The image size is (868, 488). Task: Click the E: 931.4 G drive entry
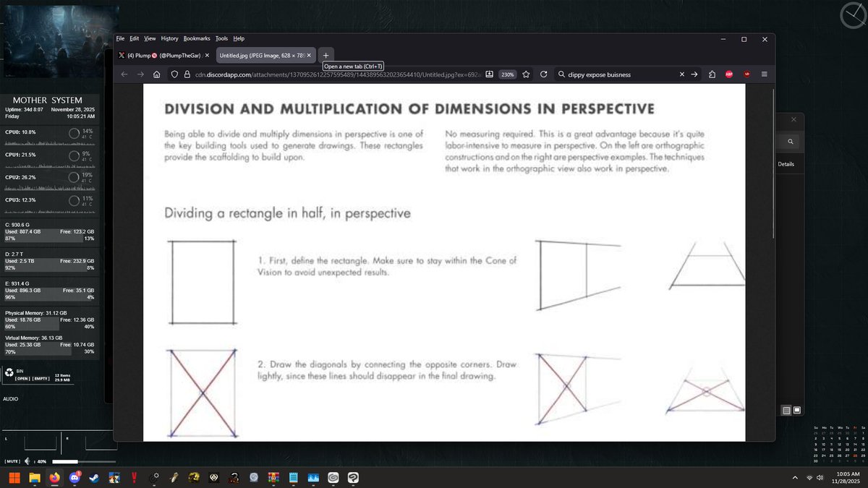pyautogui.click(x=49, y=290)
